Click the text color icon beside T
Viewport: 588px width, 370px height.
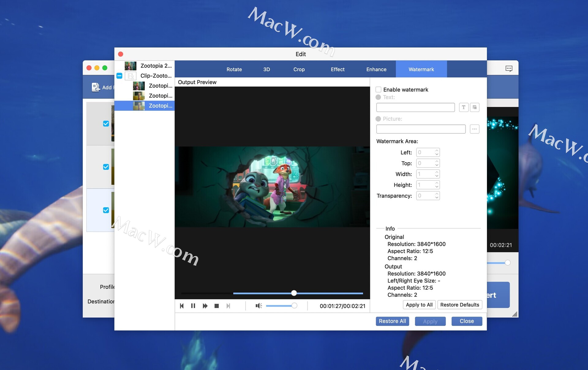coord(474,107)
